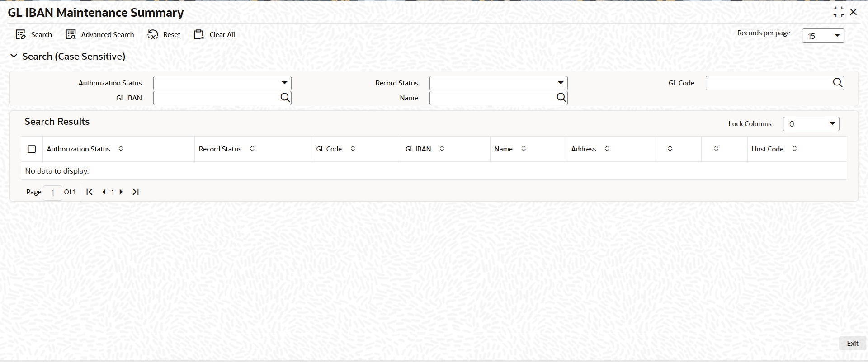Go to the first results page
This screenshot has width=868, height=363.
[x=90, y=192]
